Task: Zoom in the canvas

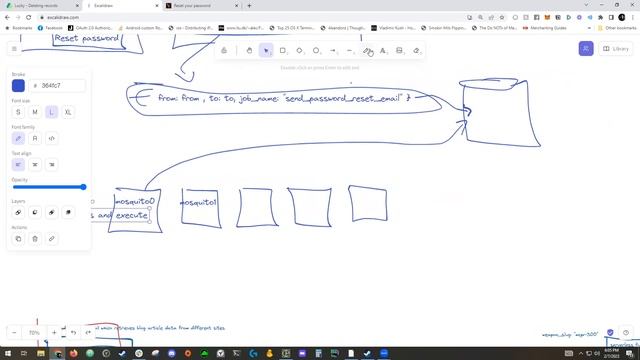Action: point(54,333)
